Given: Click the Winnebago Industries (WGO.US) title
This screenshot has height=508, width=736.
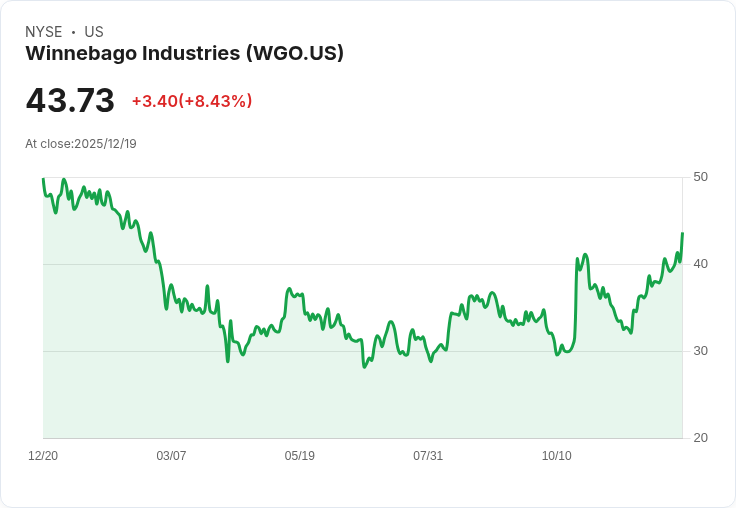Looking at the screenshot, I should click(x=184, y=53).
